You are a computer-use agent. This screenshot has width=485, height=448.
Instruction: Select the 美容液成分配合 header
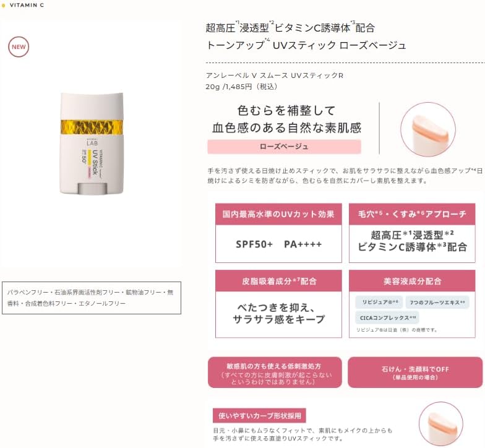412,281
